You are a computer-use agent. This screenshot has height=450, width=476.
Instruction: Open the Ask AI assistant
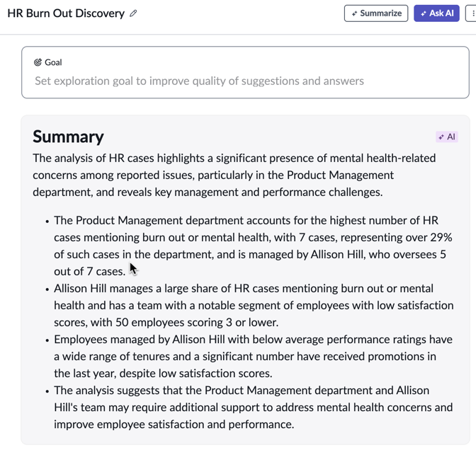click(436, 13)
